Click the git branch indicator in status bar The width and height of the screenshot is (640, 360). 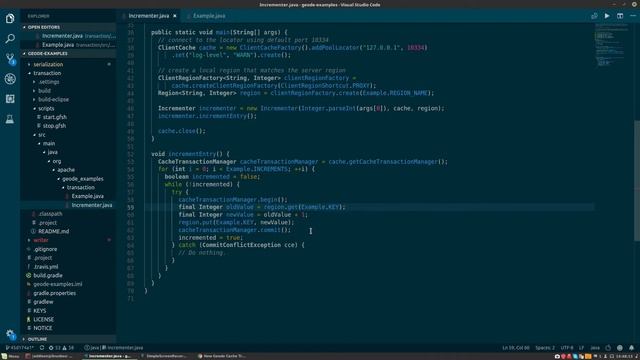click(20, 348)
